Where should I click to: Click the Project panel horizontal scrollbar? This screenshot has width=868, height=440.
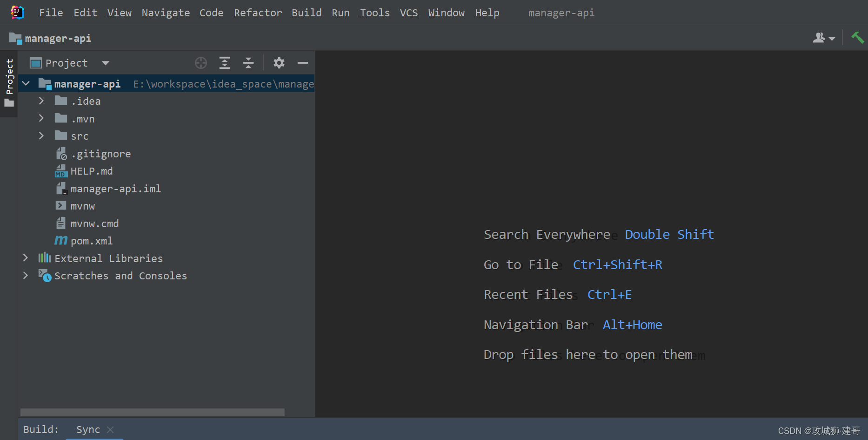pos(153,412)
